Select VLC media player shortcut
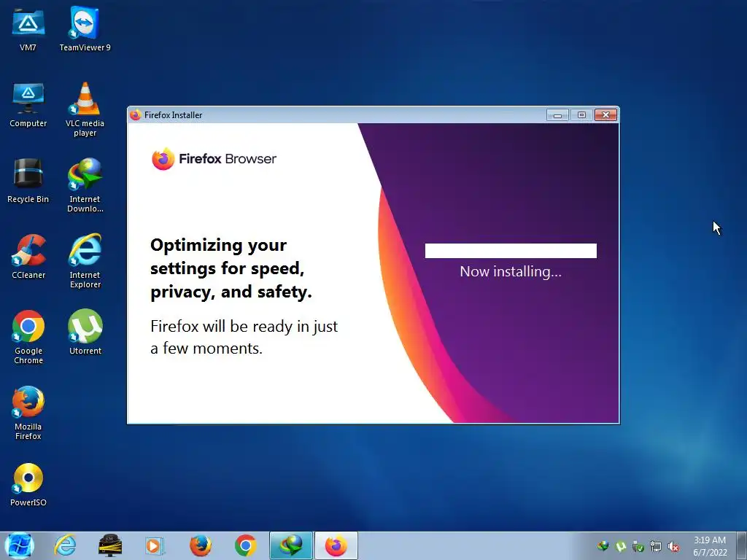747x560 pixels. [x=85, y=109]
